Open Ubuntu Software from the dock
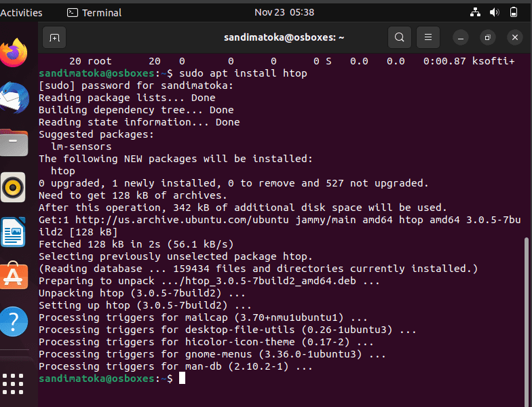The width and height of the screenshot is (532, 407). tap(14, 276)
